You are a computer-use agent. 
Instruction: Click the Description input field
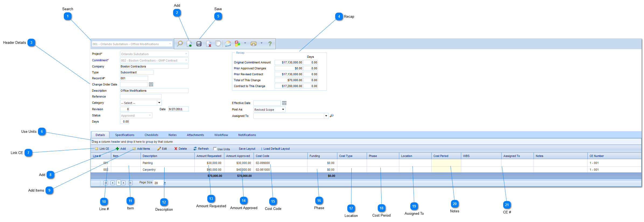[154, 91]
